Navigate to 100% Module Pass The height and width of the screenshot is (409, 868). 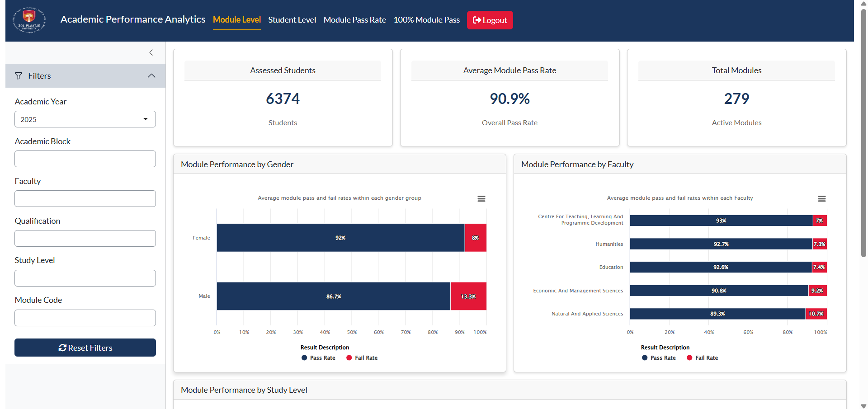pos(426,20)
